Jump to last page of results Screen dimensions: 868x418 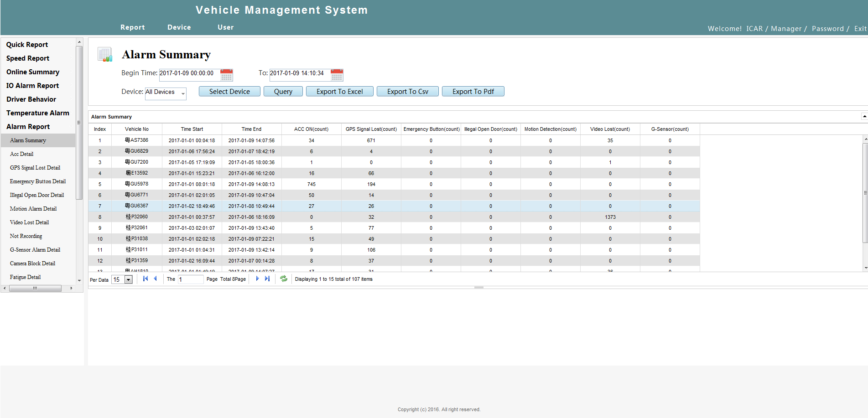tap(267, 279)
